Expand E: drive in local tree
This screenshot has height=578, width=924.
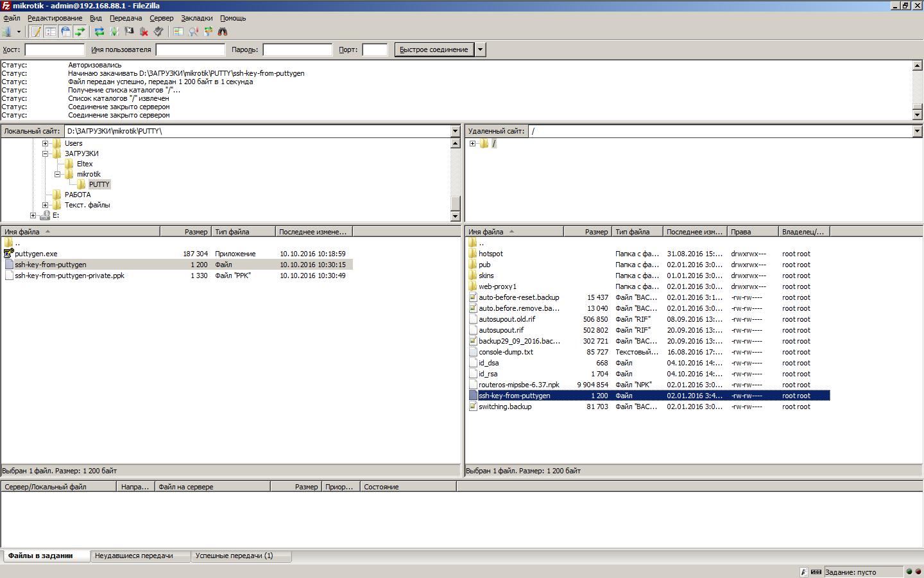33,215
